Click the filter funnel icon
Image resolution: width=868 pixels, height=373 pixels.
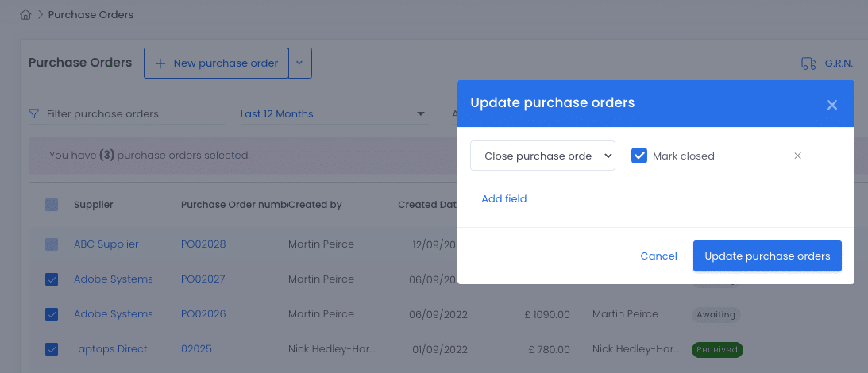pyautogui.click(x=34, y=114)
